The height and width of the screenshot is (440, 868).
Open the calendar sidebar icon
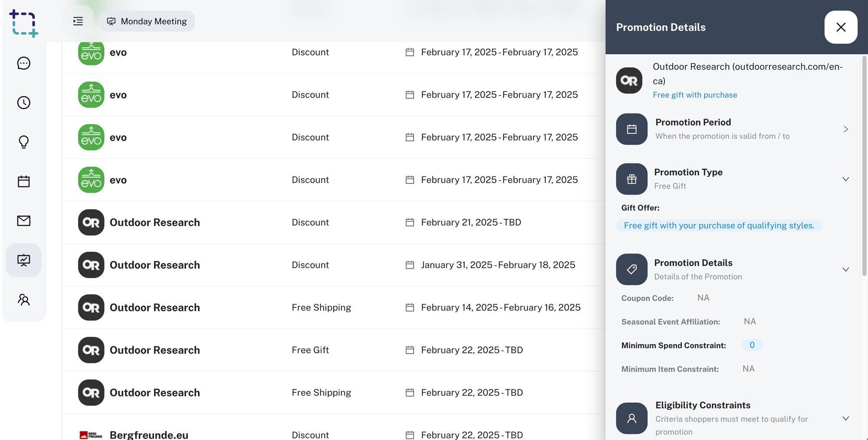[23, 181]
